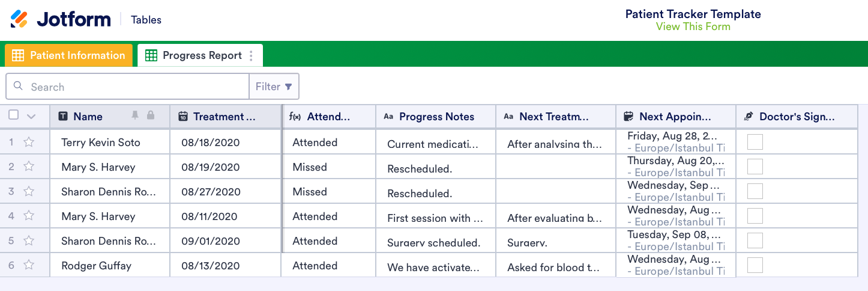Check Doctor's Signature box for Terry Kevin Soto
The width and height of the screenshot is (868, 291).
point(755,142)
